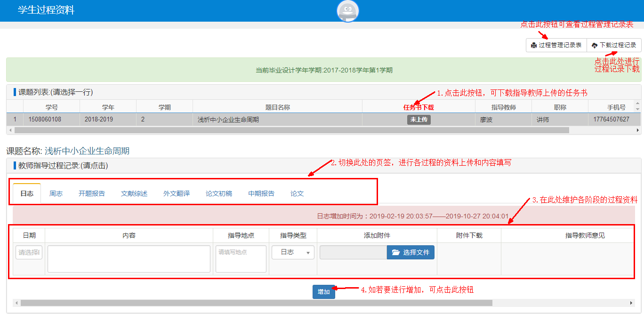Open the 指导类型 dropdown showing 日志

[x=293, y=252]
